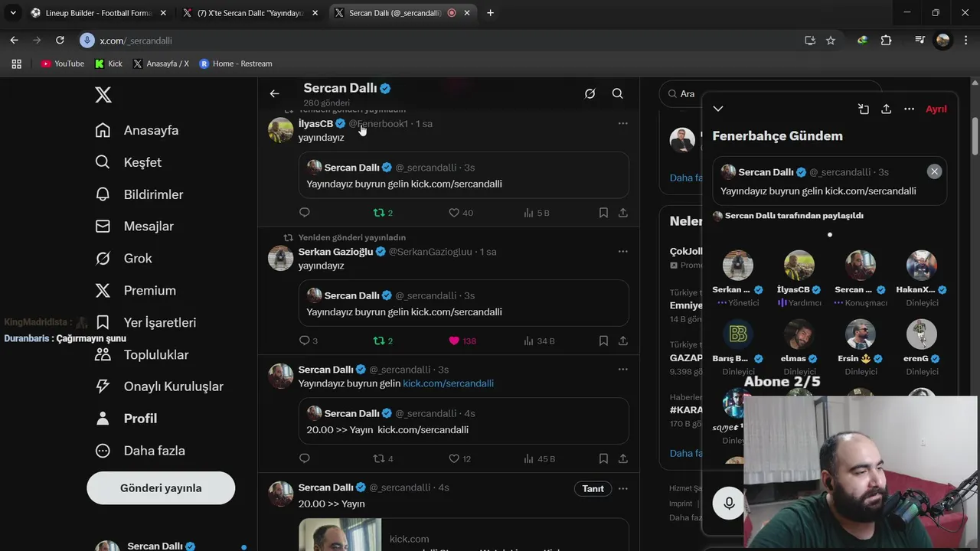This screenshot has height=551, width=980.
Task: Repost the post with 4 reposts
Action: [383, 458]
